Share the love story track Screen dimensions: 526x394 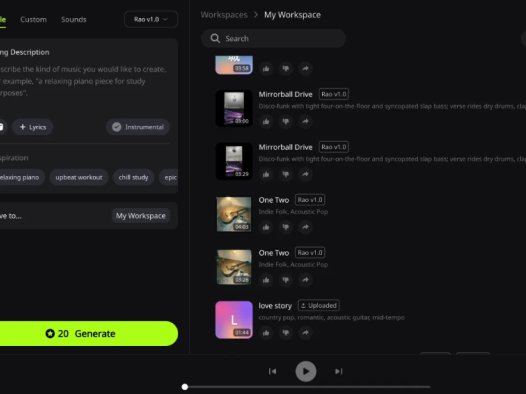(x=305, y=333)
